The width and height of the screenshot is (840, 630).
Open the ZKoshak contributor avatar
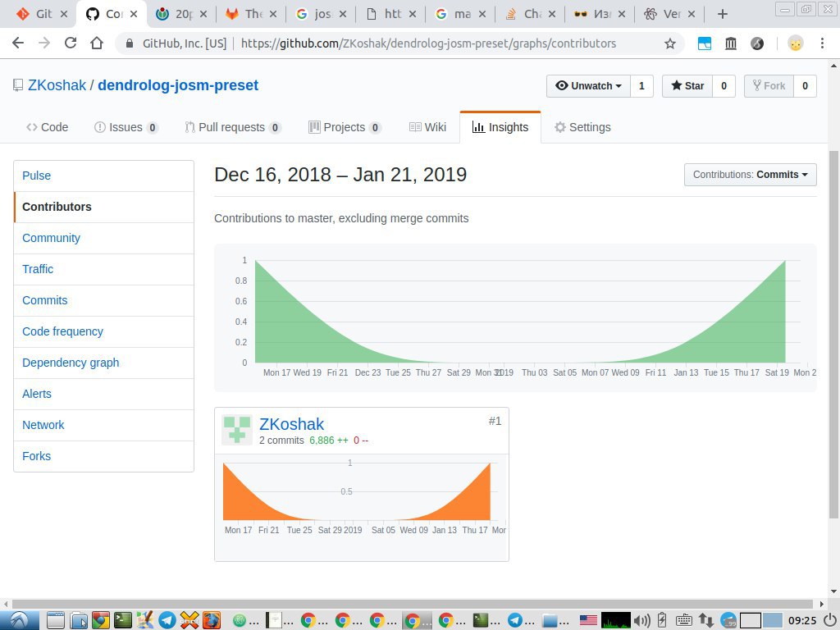pos(237,430)
